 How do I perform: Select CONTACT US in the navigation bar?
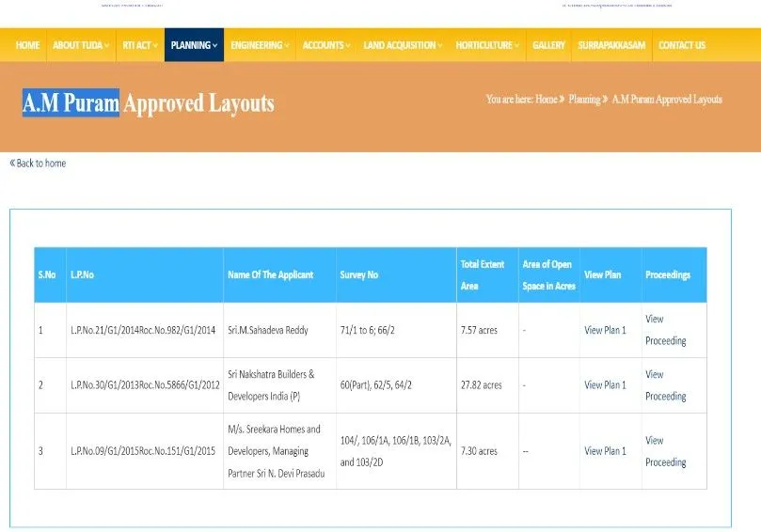[682, 45]
